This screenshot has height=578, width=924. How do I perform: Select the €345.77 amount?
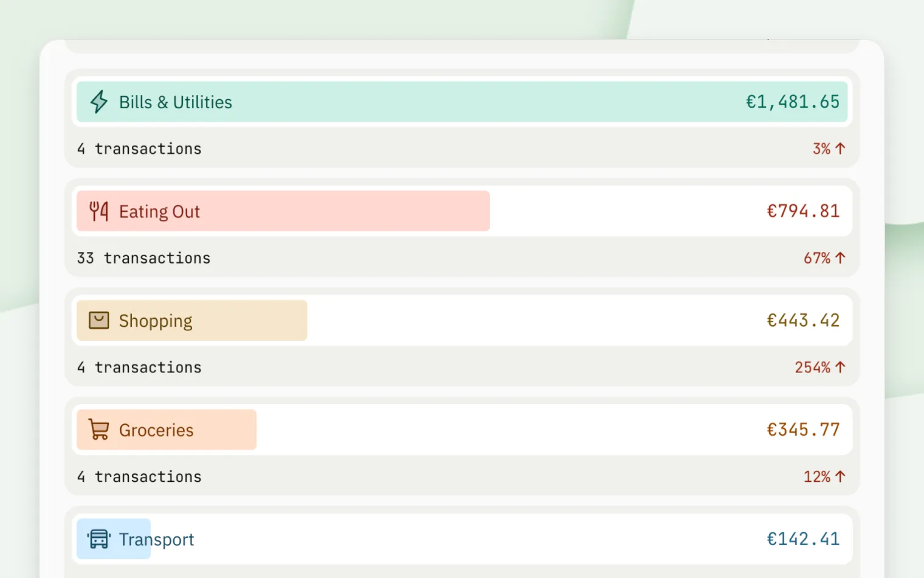[803, 430]
